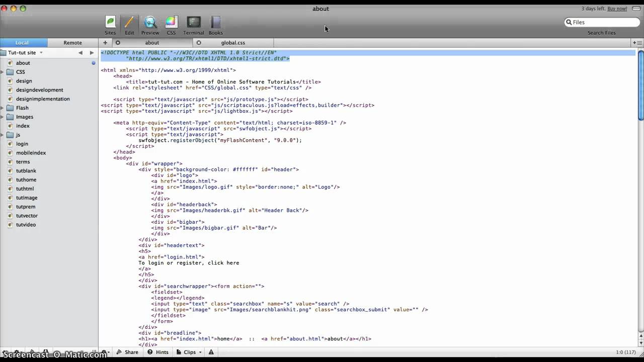Close the about tab

tap(118, 43)
